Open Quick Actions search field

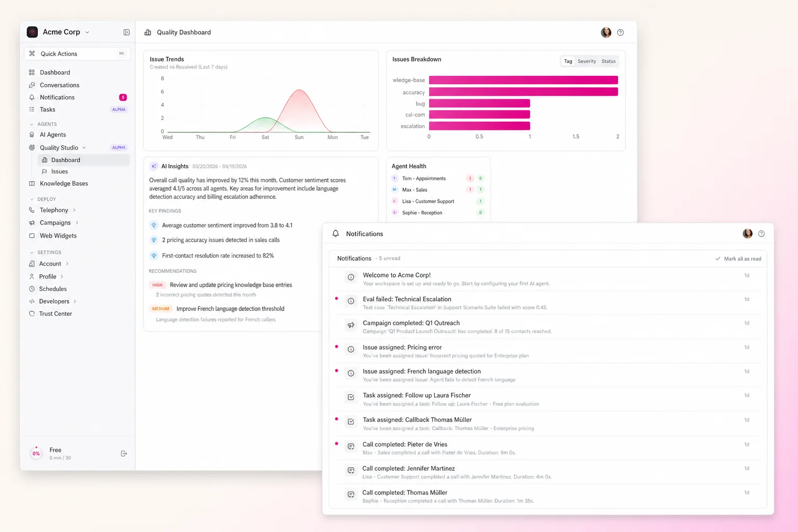[77, 54]
